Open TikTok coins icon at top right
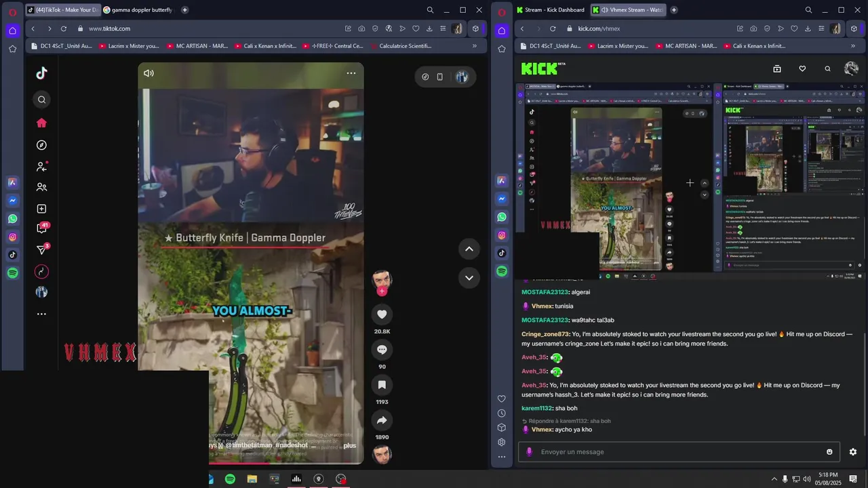868x488 pixels. [x=425, y=77]
